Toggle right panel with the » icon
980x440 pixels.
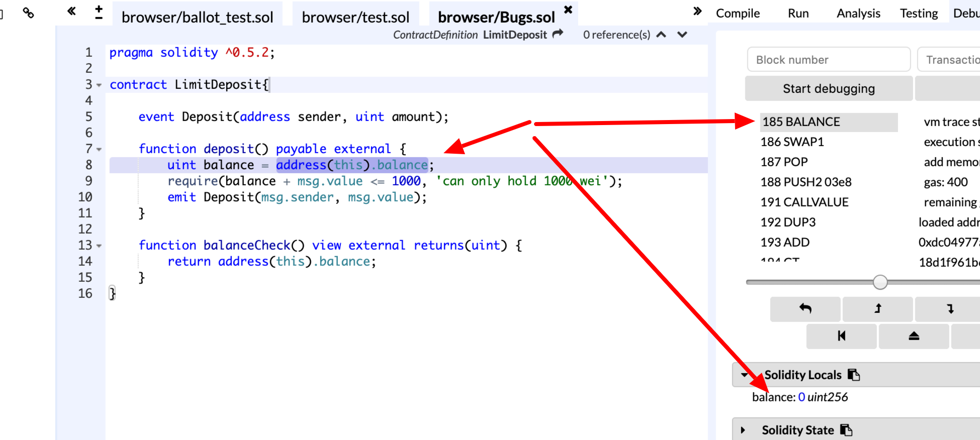tap(697, 11)
